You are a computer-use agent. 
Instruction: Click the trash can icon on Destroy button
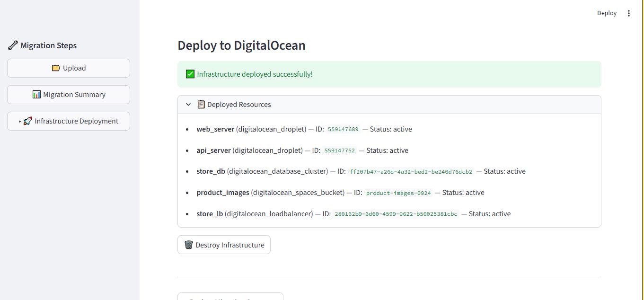pyautogui.click(x=188, y=245)
